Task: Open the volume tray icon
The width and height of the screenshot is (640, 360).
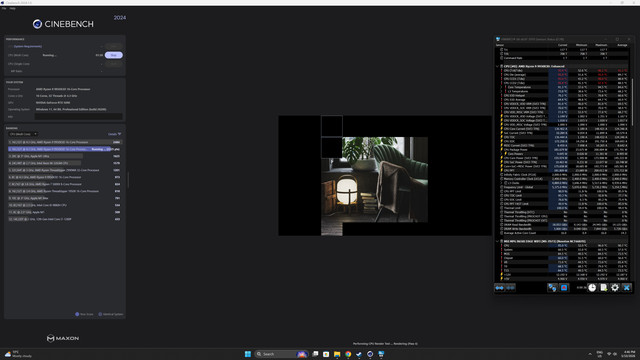Action: [615, 354]
